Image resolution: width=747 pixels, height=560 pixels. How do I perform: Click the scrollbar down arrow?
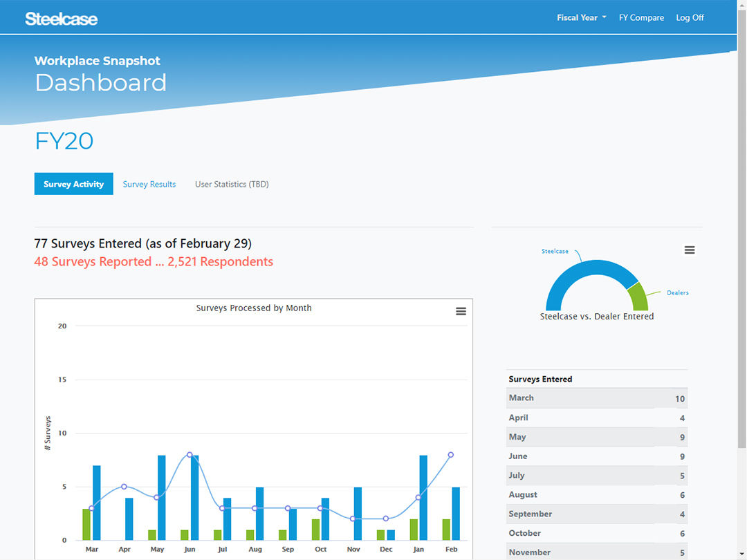click(741, 554)
